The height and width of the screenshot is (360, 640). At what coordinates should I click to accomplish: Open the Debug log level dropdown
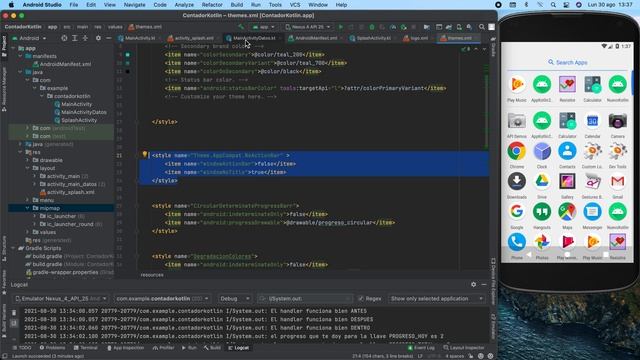235,299
